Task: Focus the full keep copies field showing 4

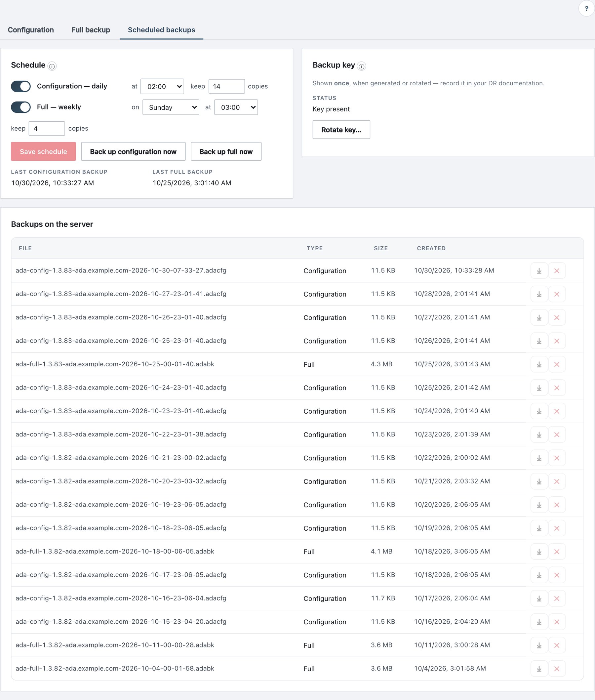Action: coord(47,129)
